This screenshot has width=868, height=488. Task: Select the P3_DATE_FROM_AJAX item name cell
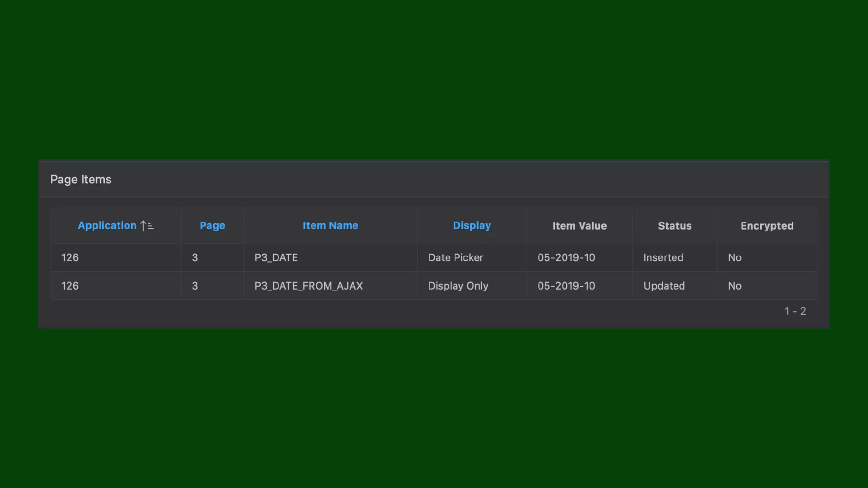pyautogui.click(x=309, y=286)
